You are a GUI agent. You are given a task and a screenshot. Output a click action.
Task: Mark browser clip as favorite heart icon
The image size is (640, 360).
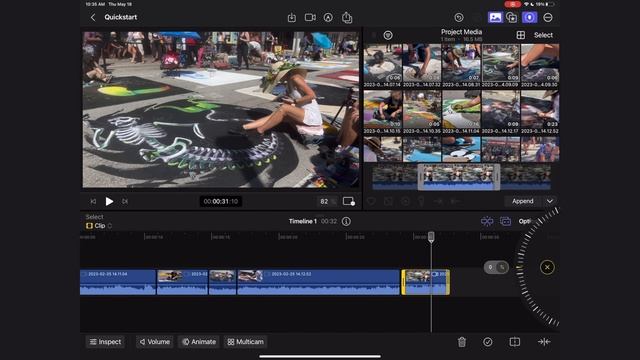pos(371,201)
